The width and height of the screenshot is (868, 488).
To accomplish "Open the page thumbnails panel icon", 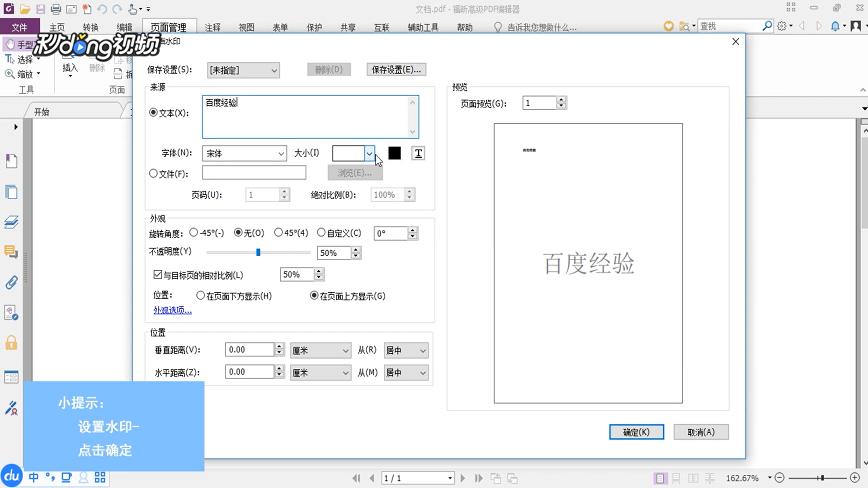I will pos(11,192).
